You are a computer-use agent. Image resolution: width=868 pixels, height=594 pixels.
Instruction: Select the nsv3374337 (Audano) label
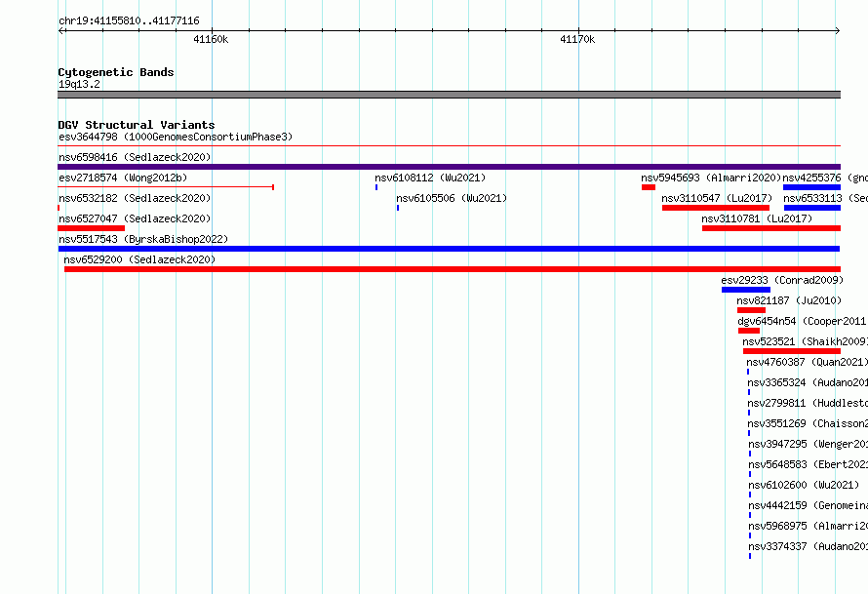pos(809,546)
